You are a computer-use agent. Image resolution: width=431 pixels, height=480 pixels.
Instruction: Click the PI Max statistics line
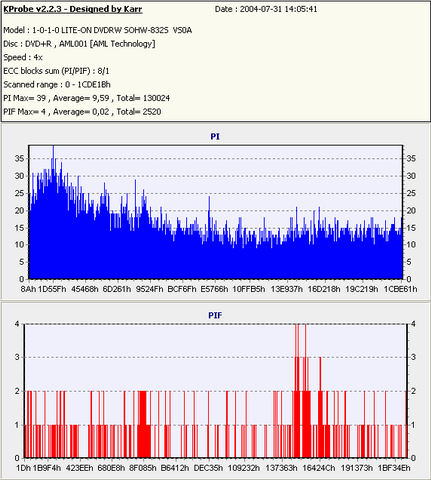(87, 98)
